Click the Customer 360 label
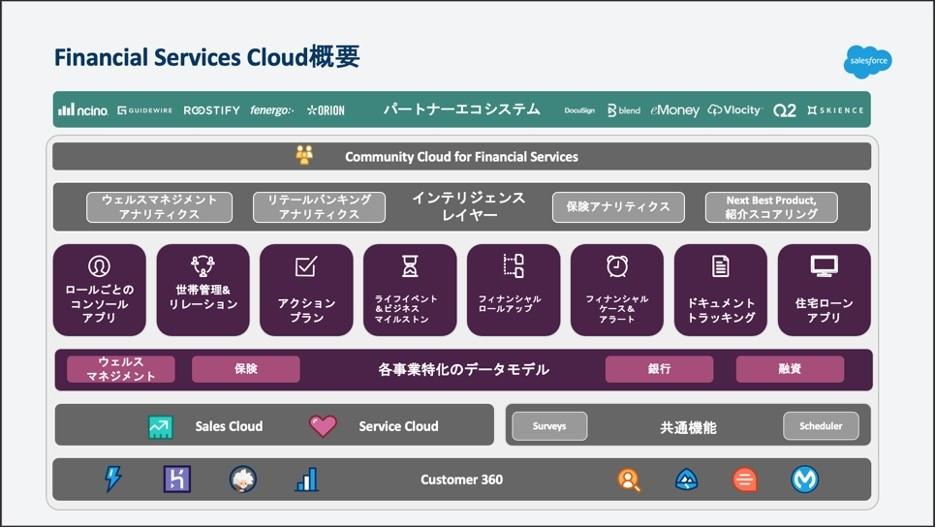 tap(461, 480)
